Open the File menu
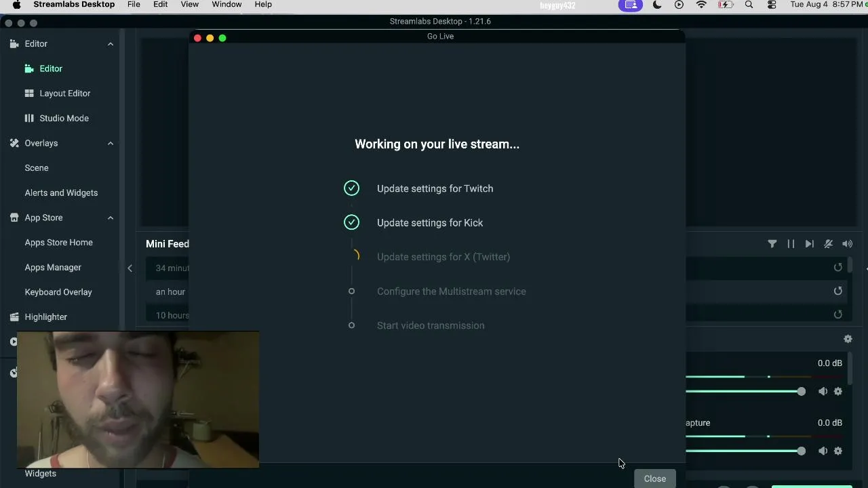Viewport: 868px width, 488px height. tap(134, 5)
